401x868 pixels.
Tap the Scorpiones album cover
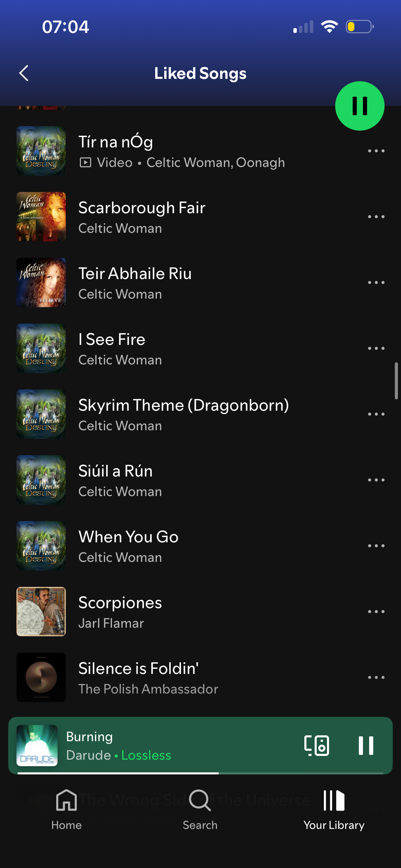pos(41,612)
